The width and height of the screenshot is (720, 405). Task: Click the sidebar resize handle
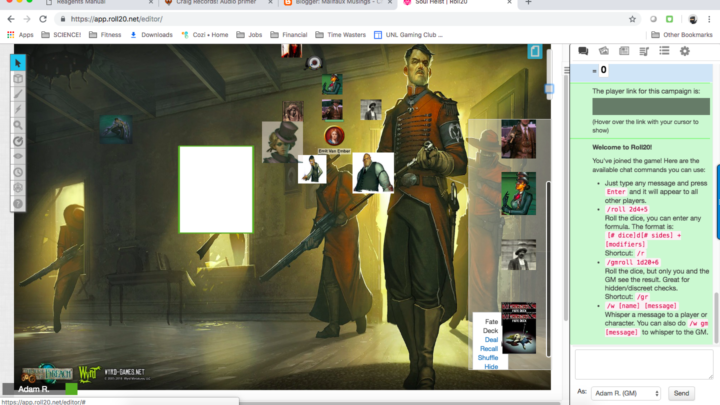tap(567, 70)
